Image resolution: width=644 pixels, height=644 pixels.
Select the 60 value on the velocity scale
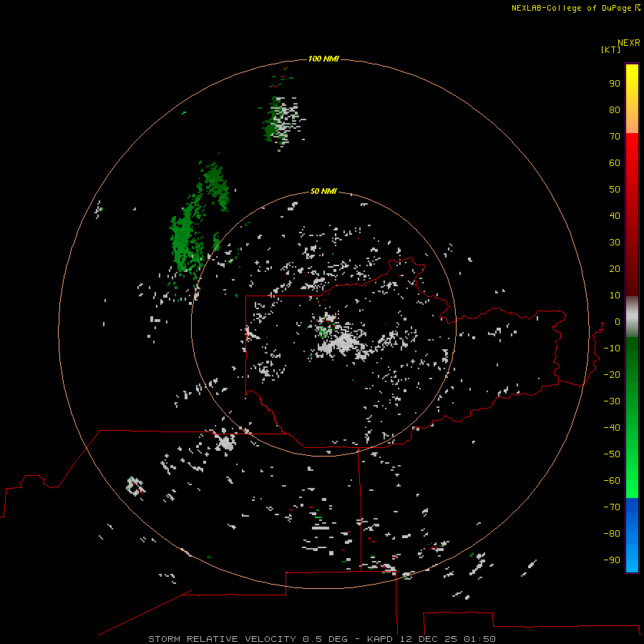pos(615,162)
